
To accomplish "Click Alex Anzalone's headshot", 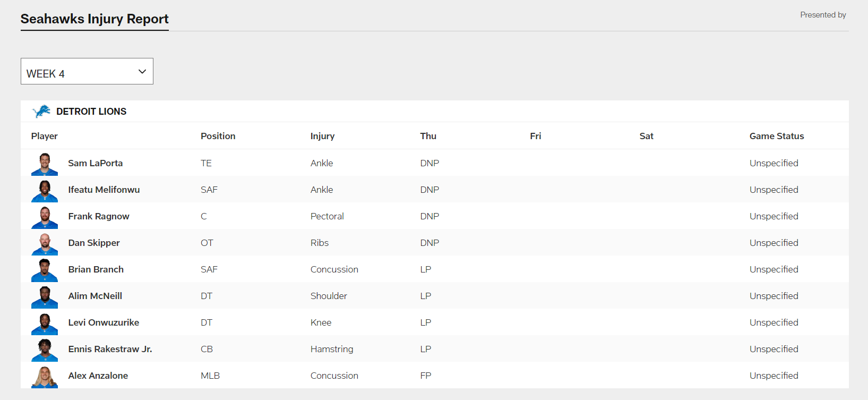I will point(45,376).
